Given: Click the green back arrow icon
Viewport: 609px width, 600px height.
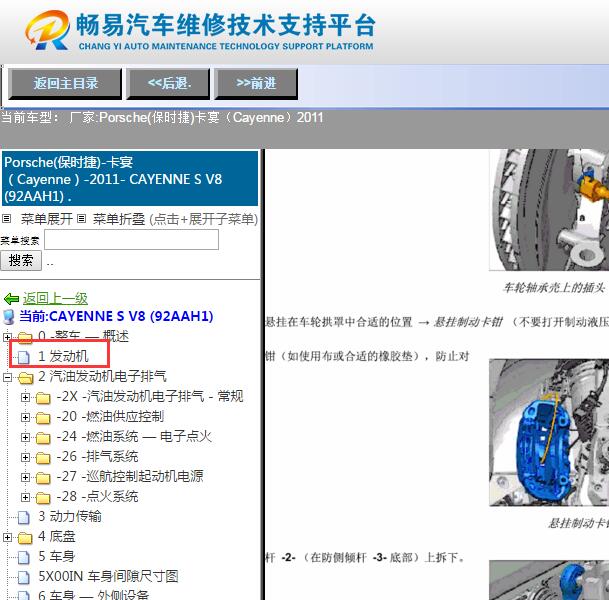Looking at the screenshot, I should (11, 299).
